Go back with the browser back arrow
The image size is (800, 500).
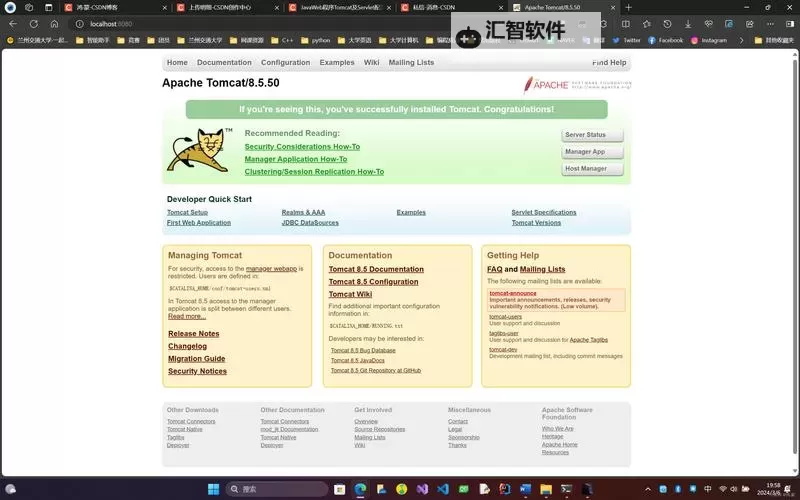tap(13, 23)
